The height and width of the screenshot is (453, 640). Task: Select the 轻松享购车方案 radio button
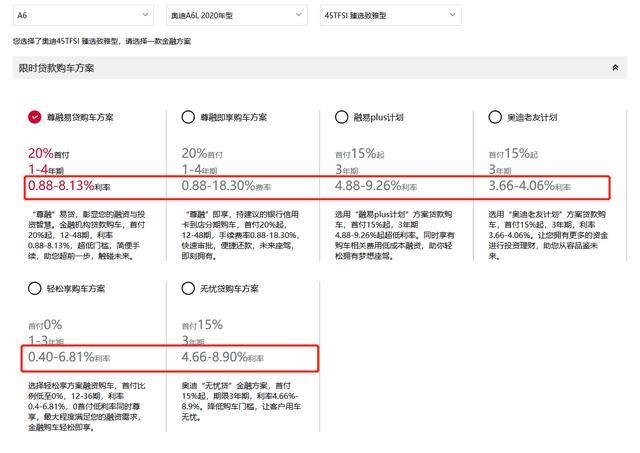(x=35, y=289)
